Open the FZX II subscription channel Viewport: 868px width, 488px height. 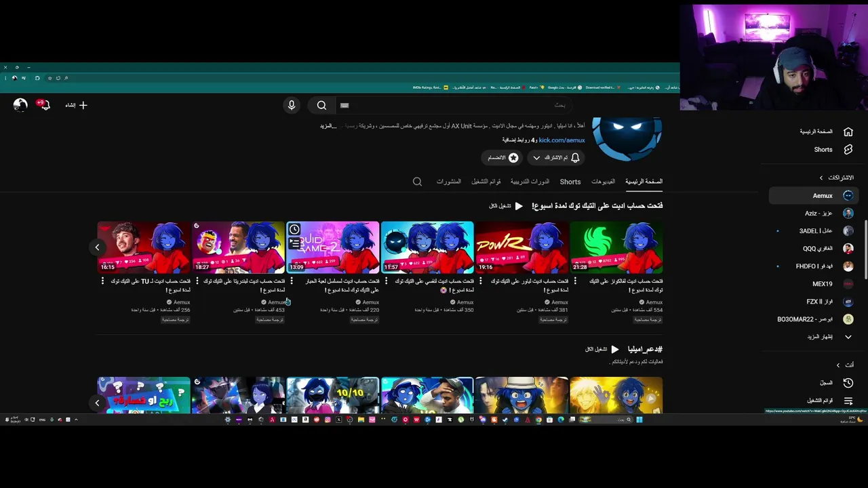[814, 301]
